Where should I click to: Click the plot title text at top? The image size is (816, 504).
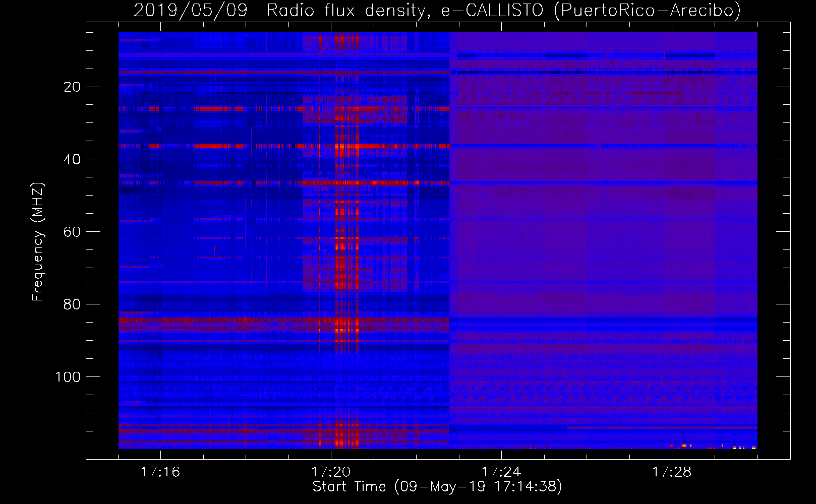pos(437,10)
